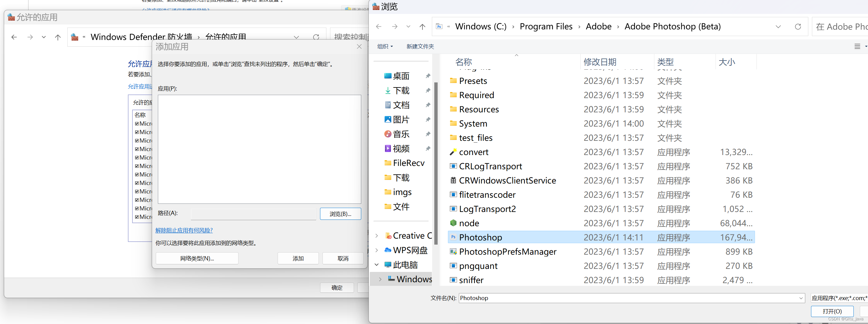Open 解除阻止应用有何风险? link
This screenshot has width=868, height=324.
(x=184, y=230)
